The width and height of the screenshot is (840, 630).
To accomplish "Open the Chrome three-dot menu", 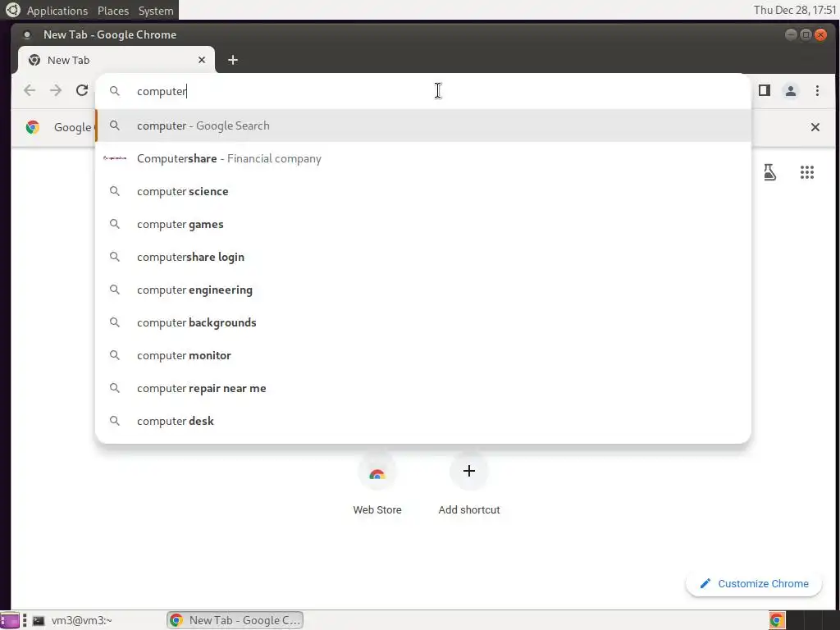I will (x=817, y=90).
